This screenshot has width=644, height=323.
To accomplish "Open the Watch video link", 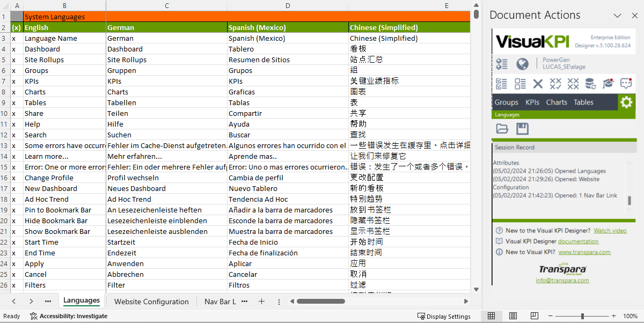I will (610, 231).
